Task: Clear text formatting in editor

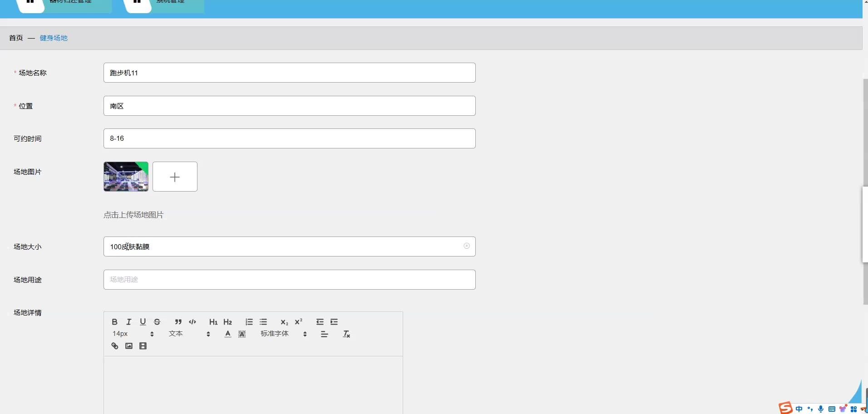Action: pyautogui.click(x=346, y=334)
